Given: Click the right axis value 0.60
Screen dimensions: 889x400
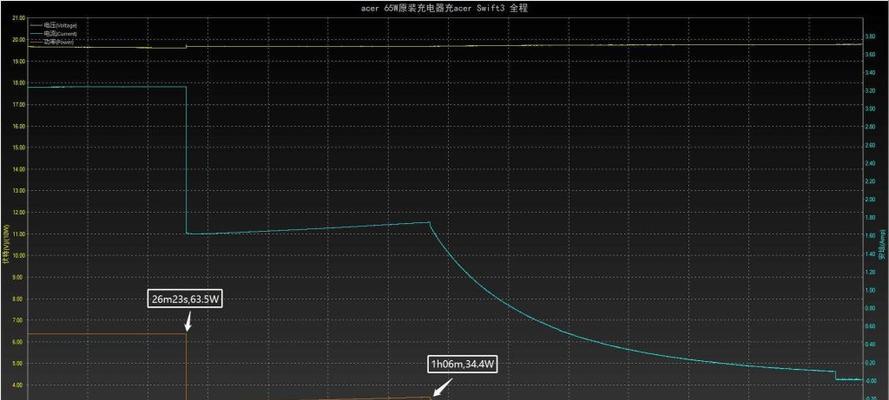Looking at the screenshot, I should (869, 326).
